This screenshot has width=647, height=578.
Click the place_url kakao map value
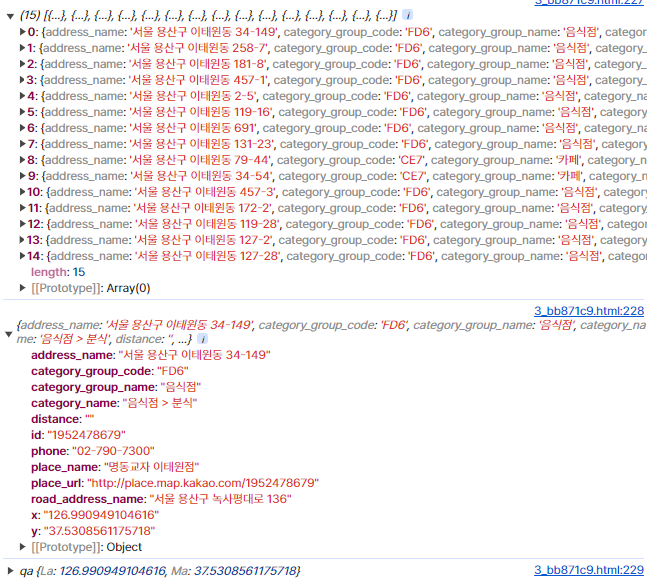[203, 483]
